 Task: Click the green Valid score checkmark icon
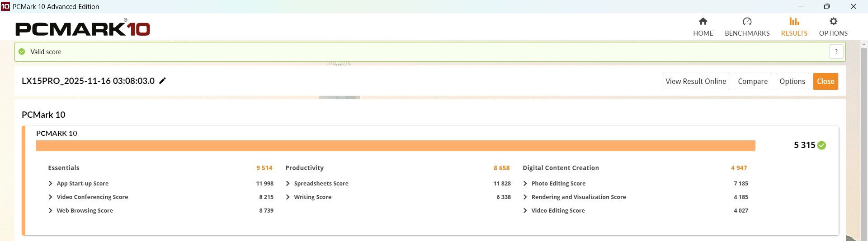22,52
